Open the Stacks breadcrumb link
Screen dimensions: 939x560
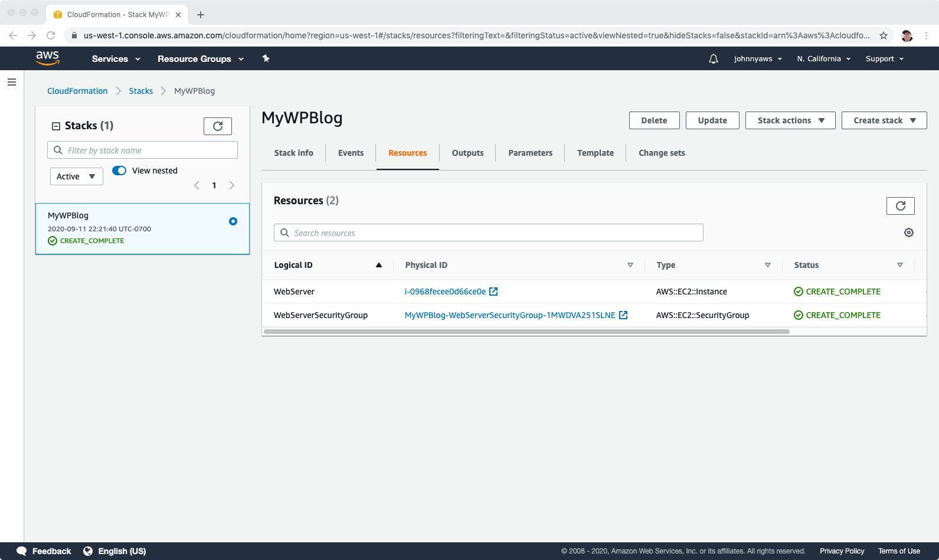tap(140, 91)
